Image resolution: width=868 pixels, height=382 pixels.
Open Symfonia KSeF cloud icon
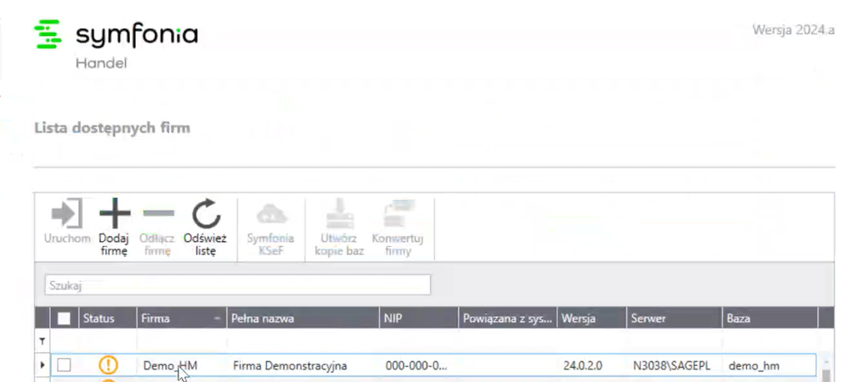[271, 215]
